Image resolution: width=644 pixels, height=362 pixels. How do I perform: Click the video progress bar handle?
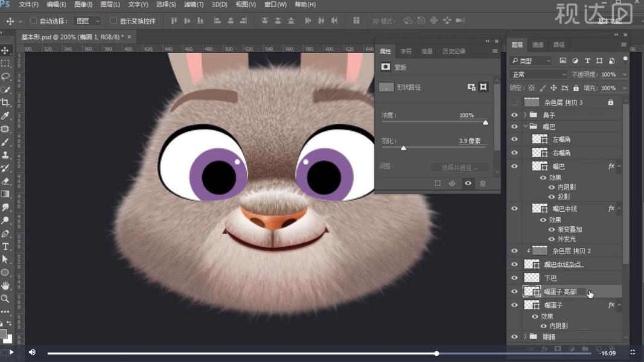pos(436,354)
